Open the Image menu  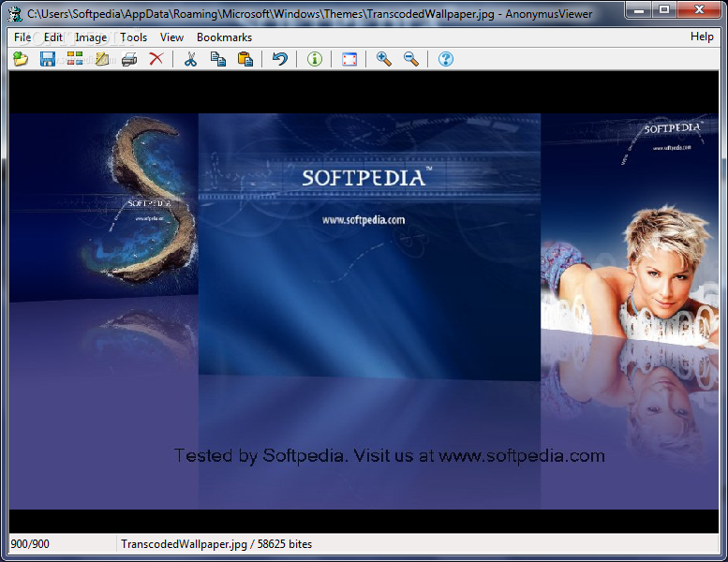(91, 37)
